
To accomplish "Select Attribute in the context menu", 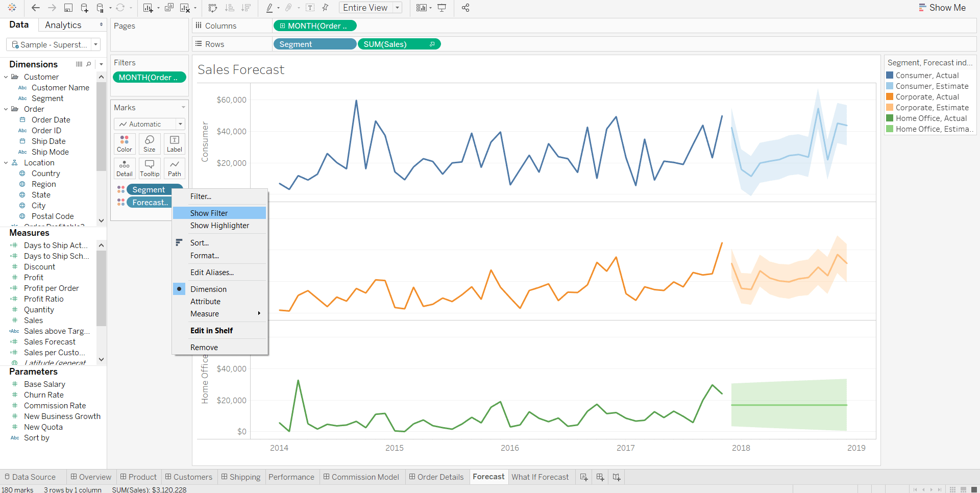I will pos(205,302).
